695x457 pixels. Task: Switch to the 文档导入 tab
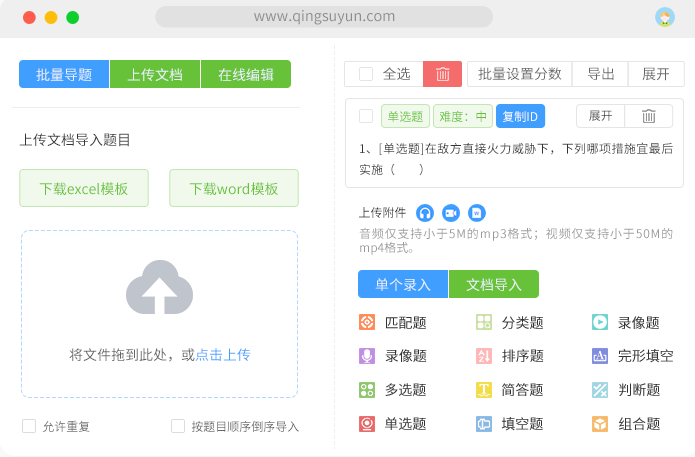[x=493, y=284]
